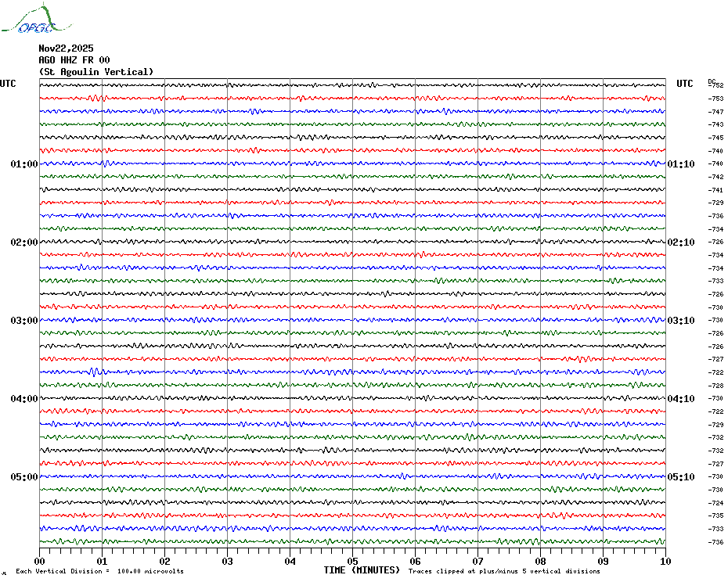Click the 02 minute axis label
The height and width of the screenshot is (582, 728).
point(165,561)
